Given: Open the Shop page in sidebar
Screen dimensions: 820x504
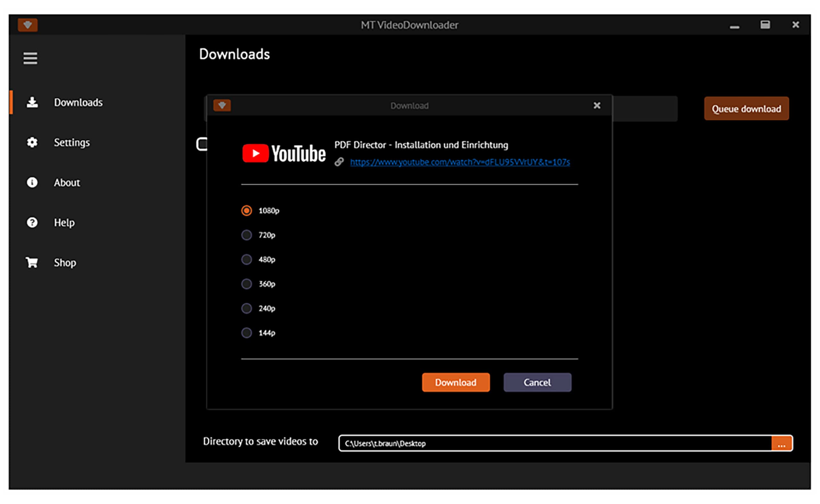Looking at the screenshot, I should coord(65,263).
